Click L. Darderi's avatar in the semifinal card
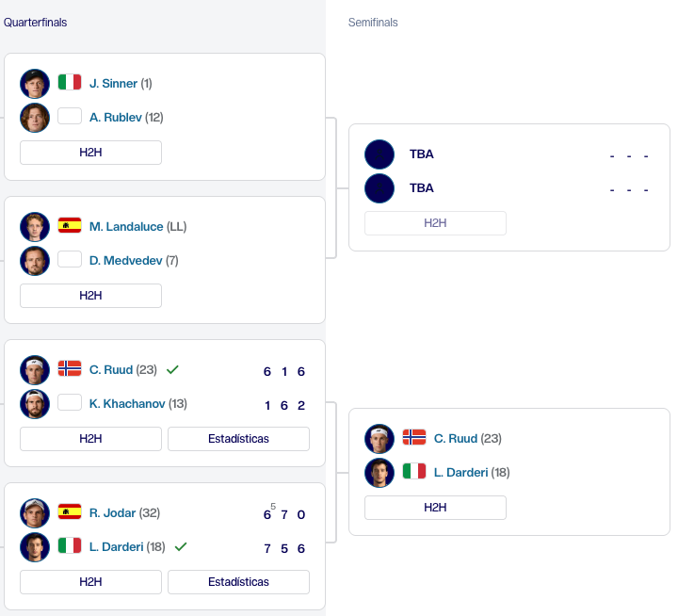The image size is (678, 616). (x=379, y=473)
